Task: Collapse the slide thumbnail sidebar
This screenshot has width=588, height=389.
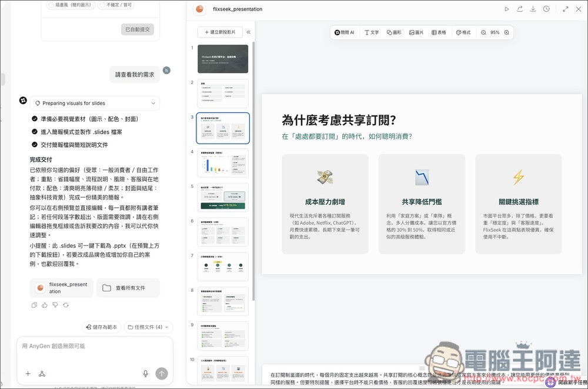Action: [248, 32]
